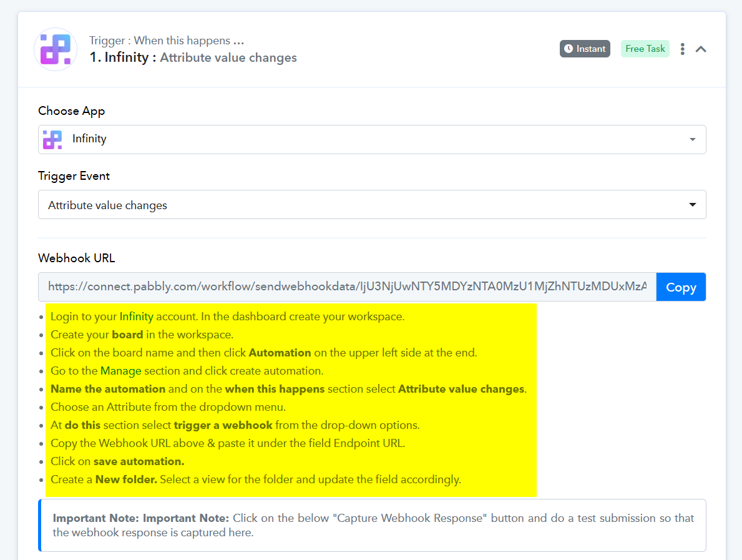The height and width of the screenshot is (560, 742).
Task: Click the Automation instruction line
Action: (x=263, y=353)
